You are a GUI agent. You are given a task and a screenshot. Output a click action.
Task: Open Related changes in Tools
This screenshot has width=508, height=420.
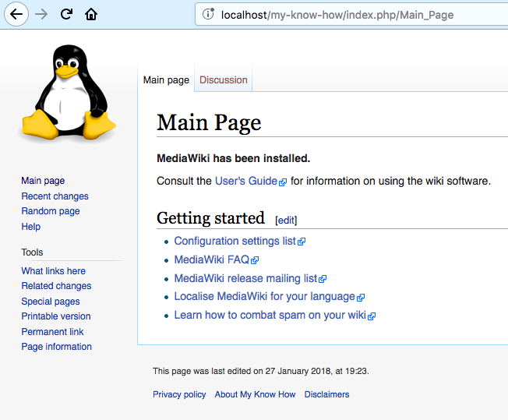click(56, 286)
